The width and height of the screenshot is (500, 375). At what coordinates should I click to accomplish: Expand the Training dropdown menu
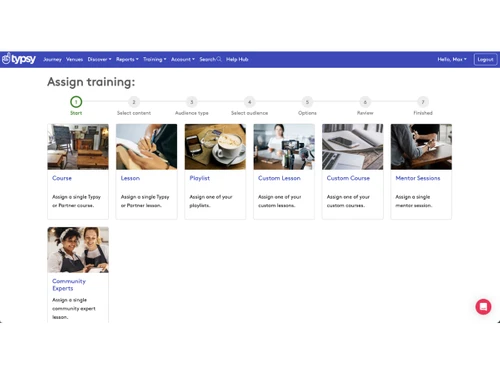[x=155, y=59]
